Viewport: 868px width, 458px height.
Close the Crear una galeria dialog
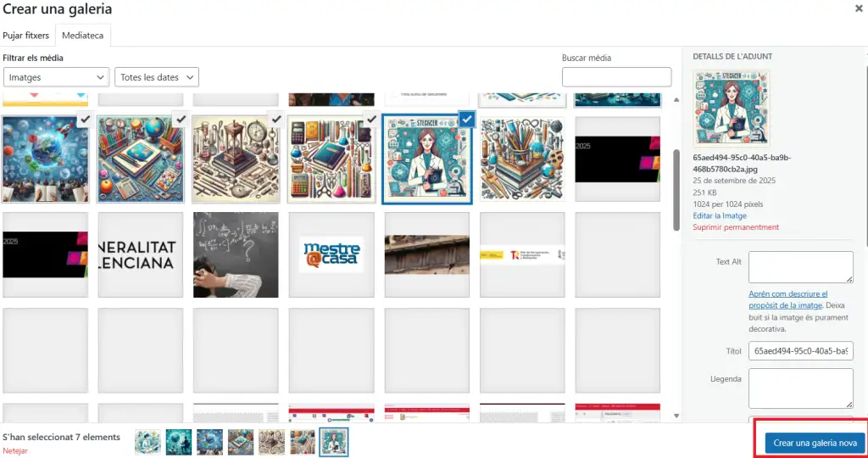[x=858, y=8]
